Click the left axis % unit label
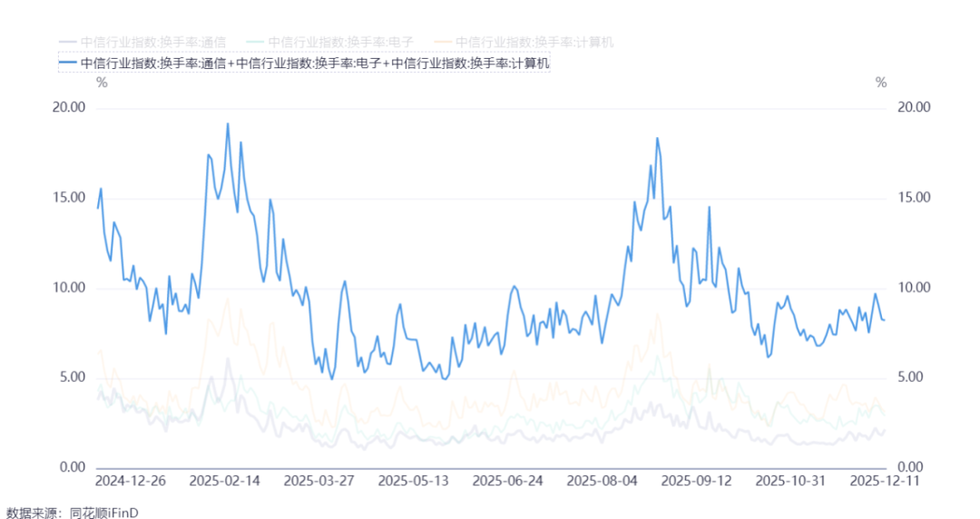The width and height of the screenshot is (980, 519). (x=102, y=83)
